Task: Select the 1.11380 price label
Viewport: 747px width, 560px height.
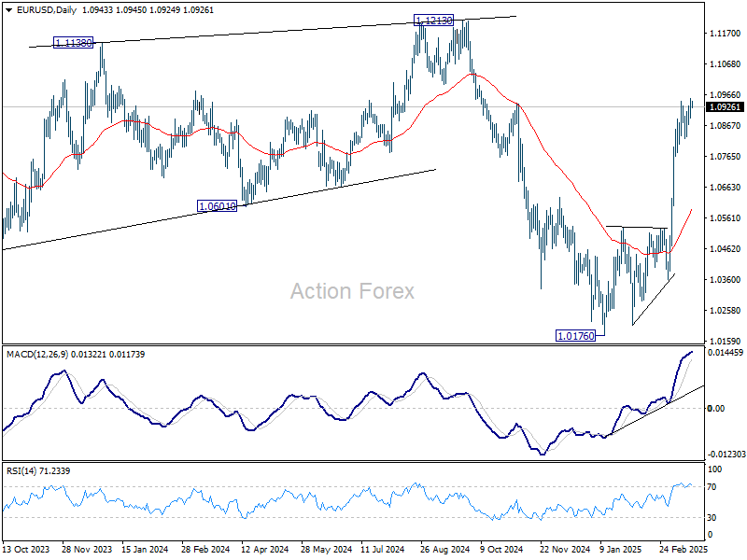Action: point(74,43)
